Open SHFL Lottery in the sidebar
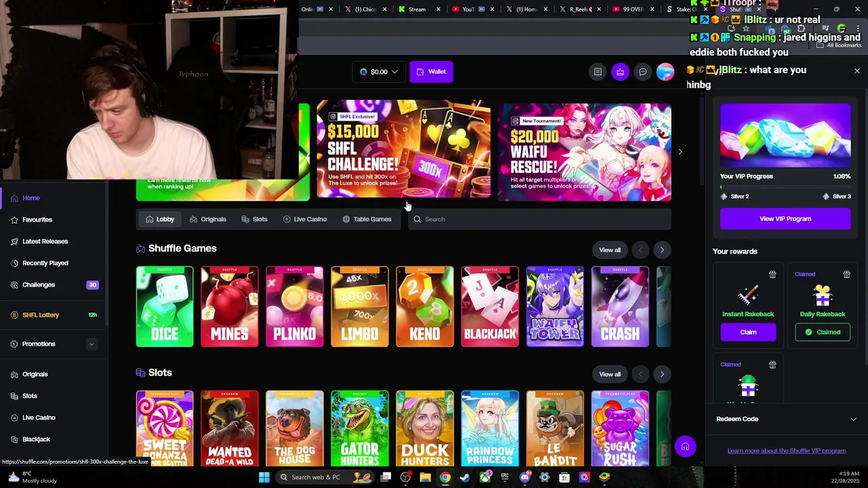The height and width of the screenshot is (488, 868). (54, 314)
